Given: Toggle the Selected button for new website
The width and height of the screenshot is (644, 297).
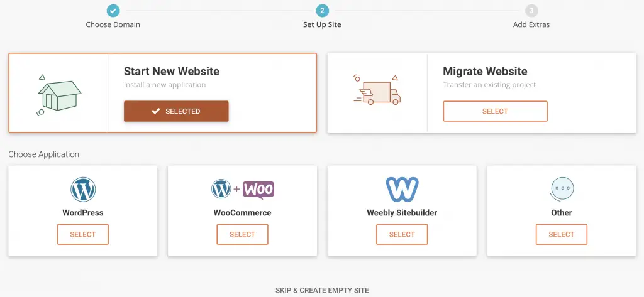Looking at the screenshot, I should (x=176, y=111).
